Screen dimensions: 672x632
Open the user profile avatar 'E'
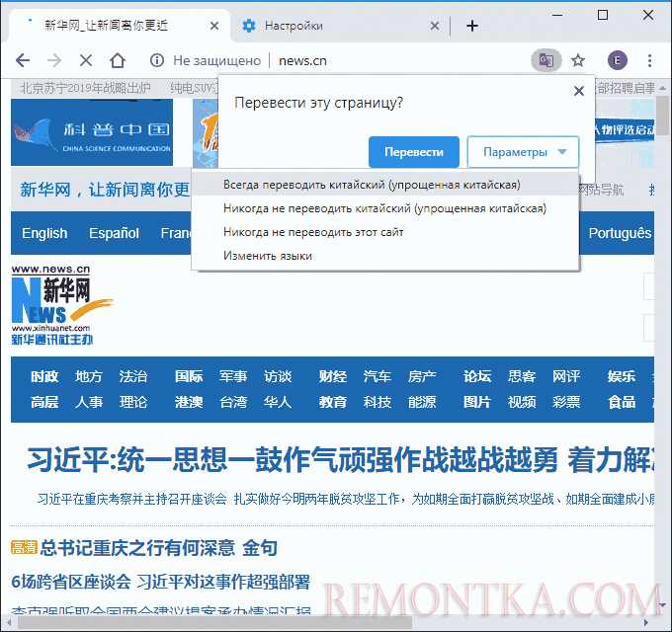617,60
